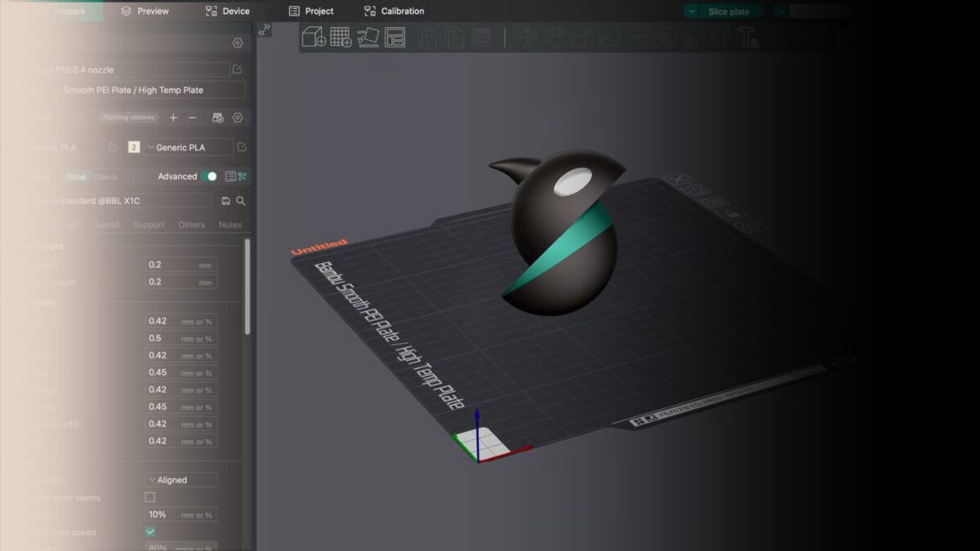Click the compare presets list icon

point(230,176)
